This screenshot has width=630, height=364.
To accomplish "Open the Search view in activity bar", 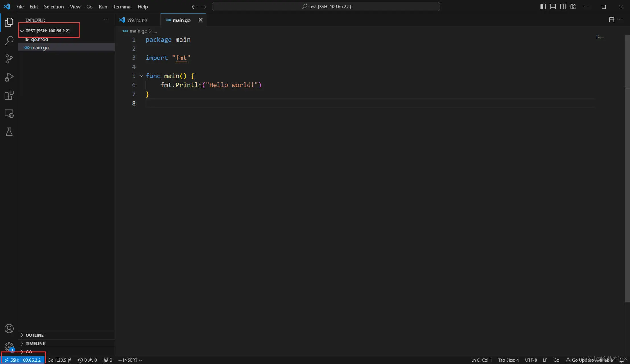I will (9, 40).
